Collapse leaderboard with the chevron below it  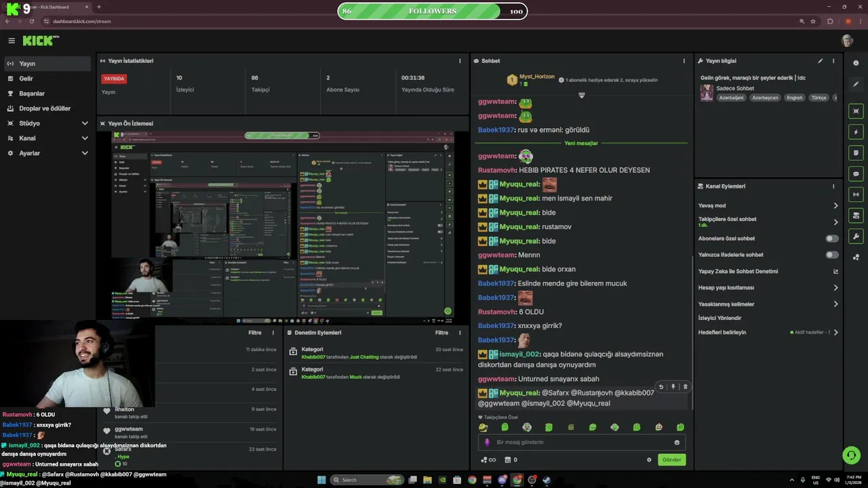(581, 96)
